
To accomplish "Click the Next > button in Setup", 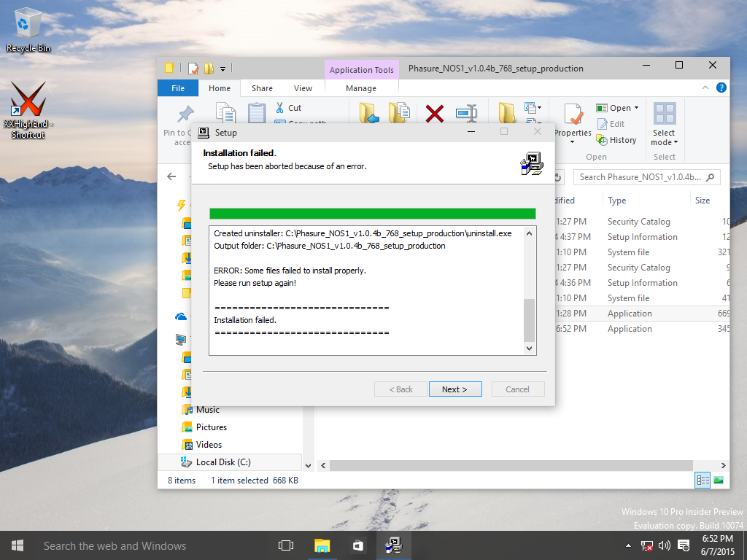I will (x=455, y=389).
